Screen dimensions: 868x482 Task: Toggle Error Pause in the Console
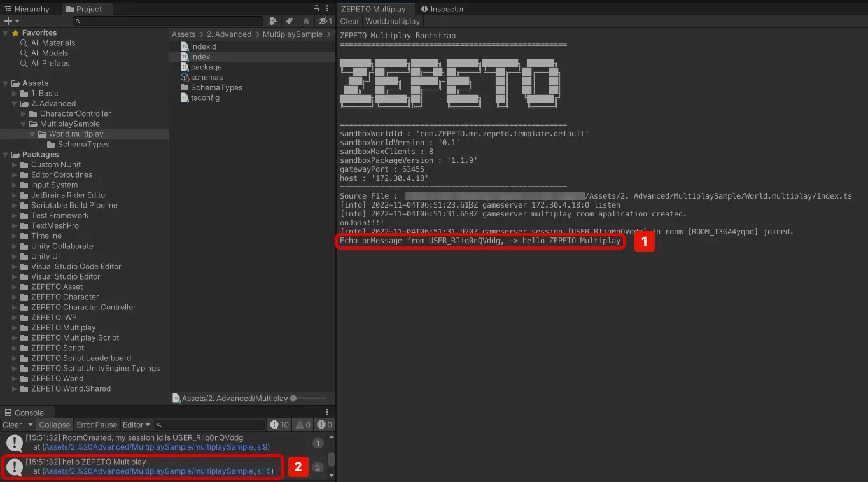pos(97,425)
